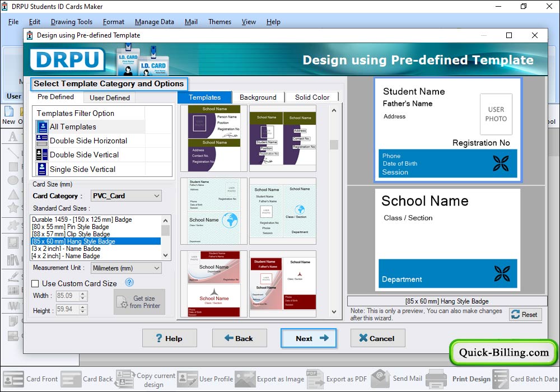The image size is (560, 392).
Task: Open the Themes menu
Action: pos(220,22)
